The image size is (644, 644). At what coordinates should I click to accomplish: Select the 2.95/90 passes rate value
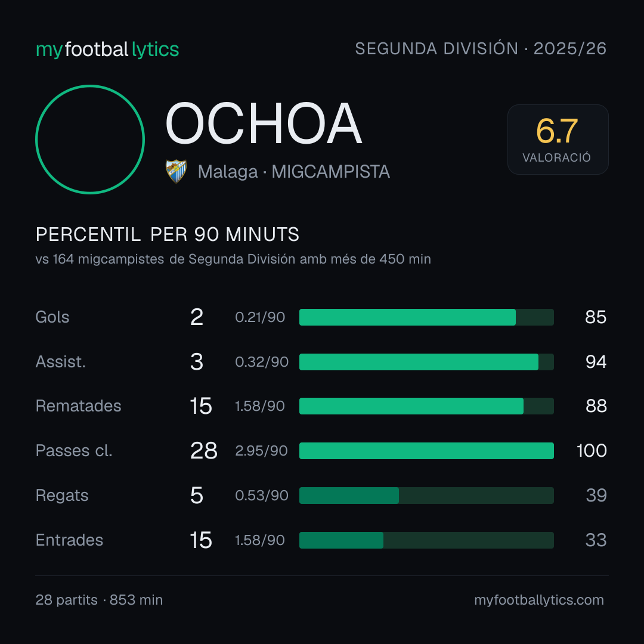pyautogui.click(x=261, y=451)
